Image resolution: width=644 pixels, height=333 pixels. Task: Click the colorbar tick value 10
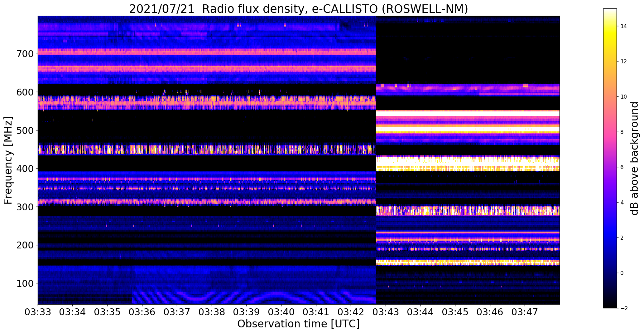[623, 97]
